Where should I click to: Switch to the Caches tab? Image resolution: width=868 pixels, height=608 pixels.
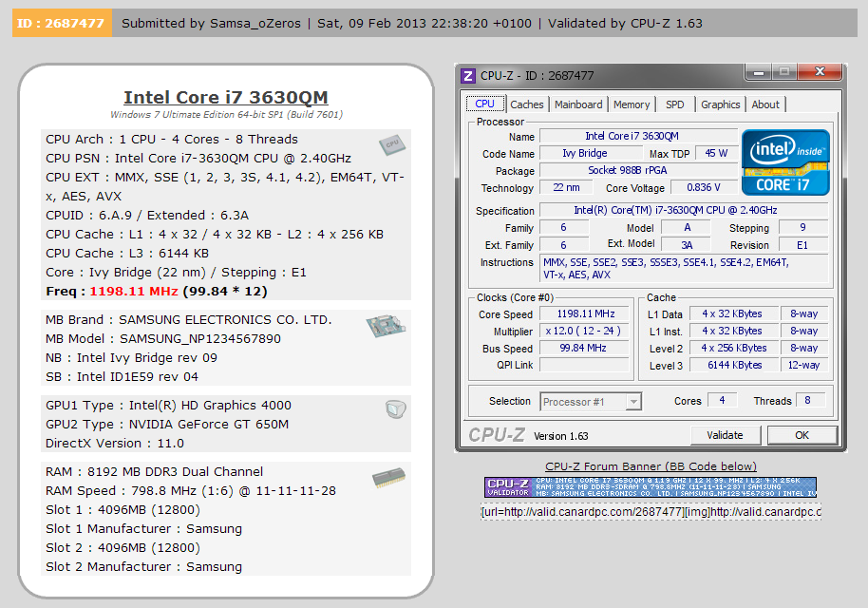point(526,104)
